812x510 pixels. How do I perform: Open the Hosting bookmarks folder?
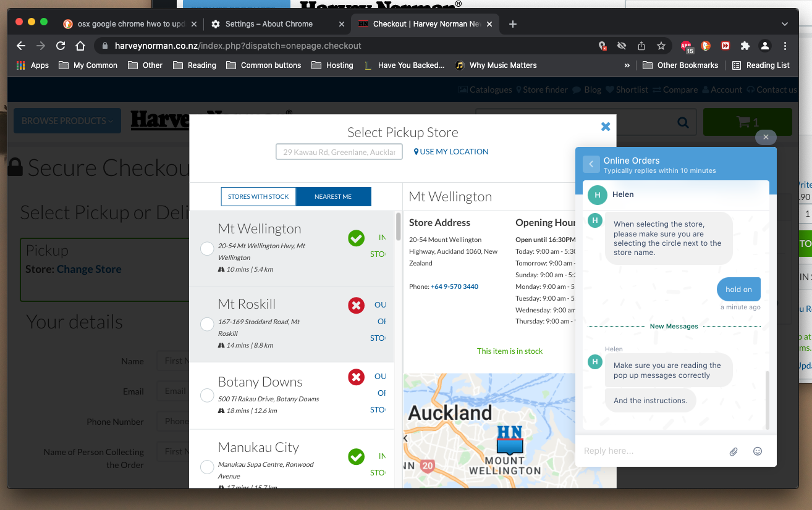pyautogui.click(x=332, y=65)
